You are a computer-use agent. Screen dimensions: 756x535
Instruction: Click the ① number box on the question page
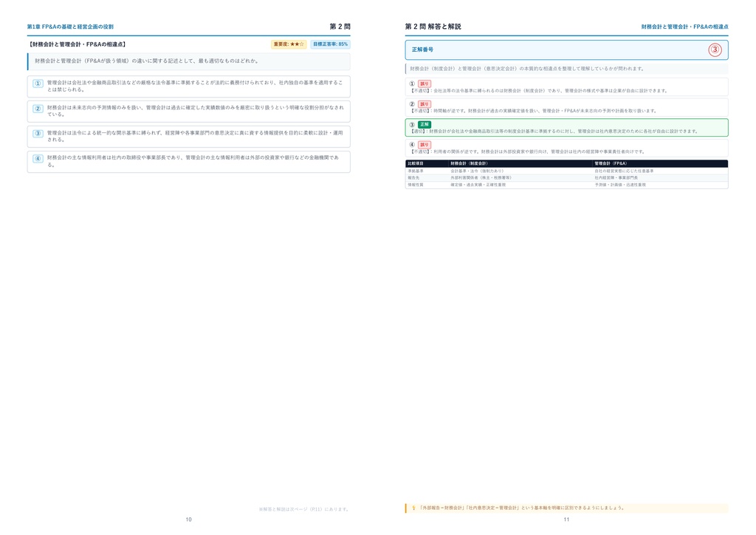pyautogui.click(x=38, y=84)
